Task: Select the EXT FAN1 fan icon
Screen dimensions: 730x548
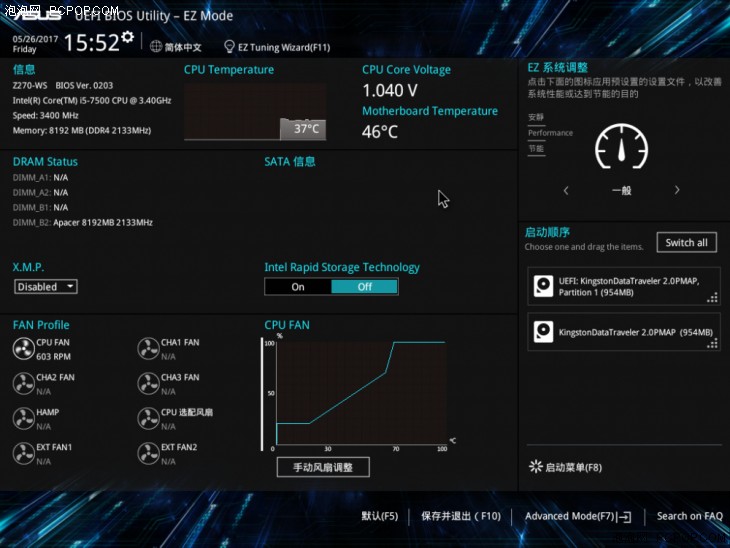Action: point(23,453)
